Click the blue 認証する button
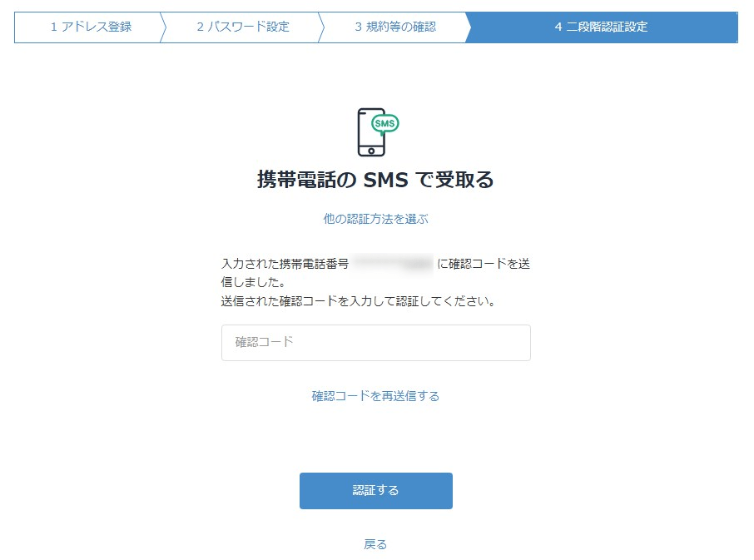The height and width of the screenshot is (560, 754). (x=376, y=491)
